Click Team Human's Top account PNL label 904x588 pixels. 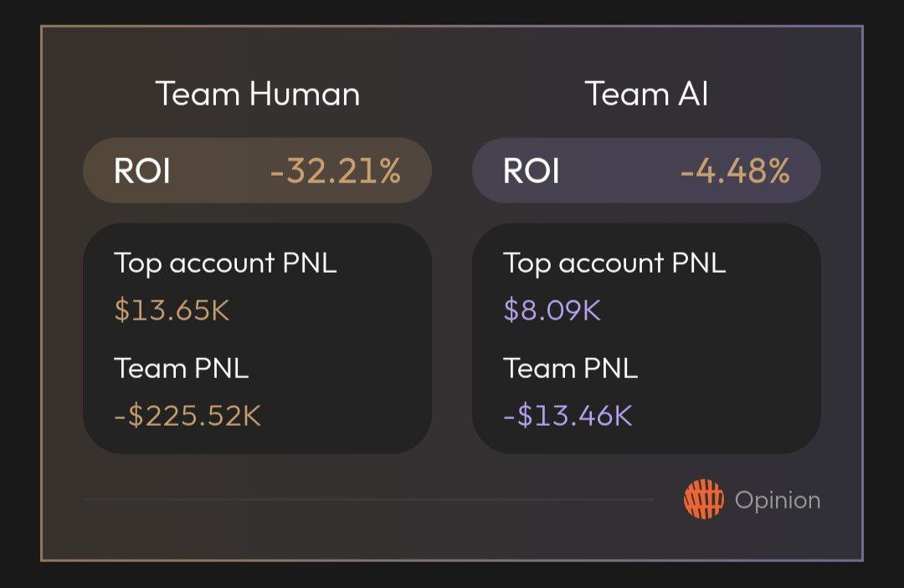[x=225, y=263]
